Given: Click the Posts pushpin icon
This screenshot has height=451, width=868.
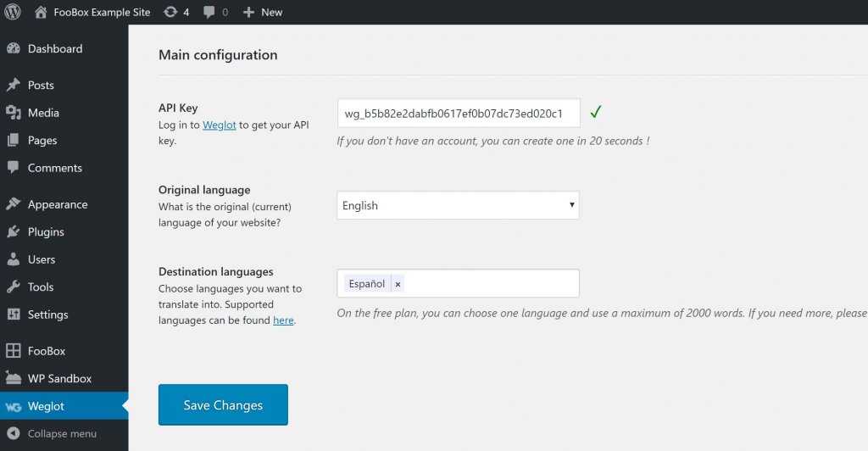Looking at the screenshot, I should pos(13,86).
